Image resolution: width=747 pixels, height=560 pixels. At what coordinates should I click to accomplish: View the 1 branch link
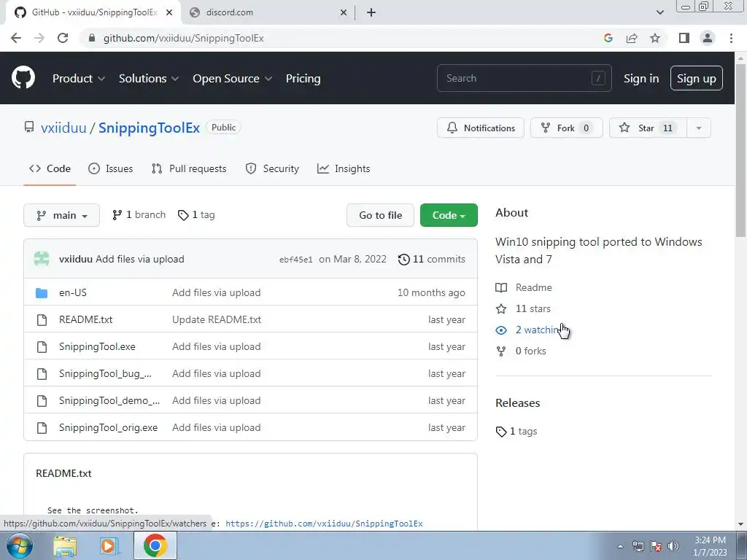point(139,215)
